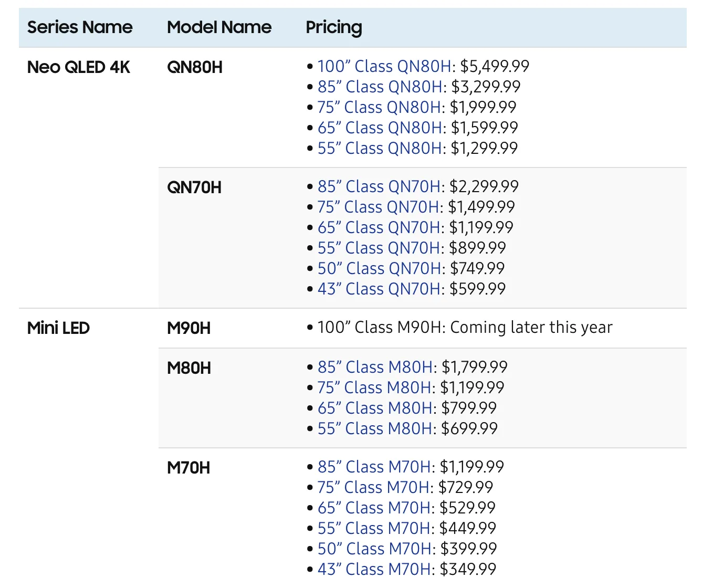Screen dimensions: 713x588
Task: Open the 85” Class QN70H link
Action: click(379, 187)
